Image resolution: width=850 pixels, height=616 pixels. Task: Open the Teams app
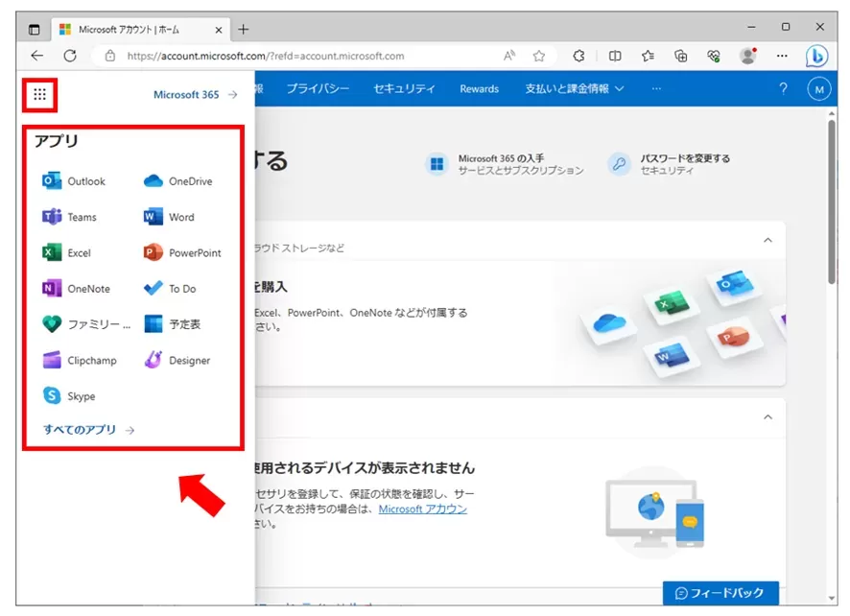[70, 217]
